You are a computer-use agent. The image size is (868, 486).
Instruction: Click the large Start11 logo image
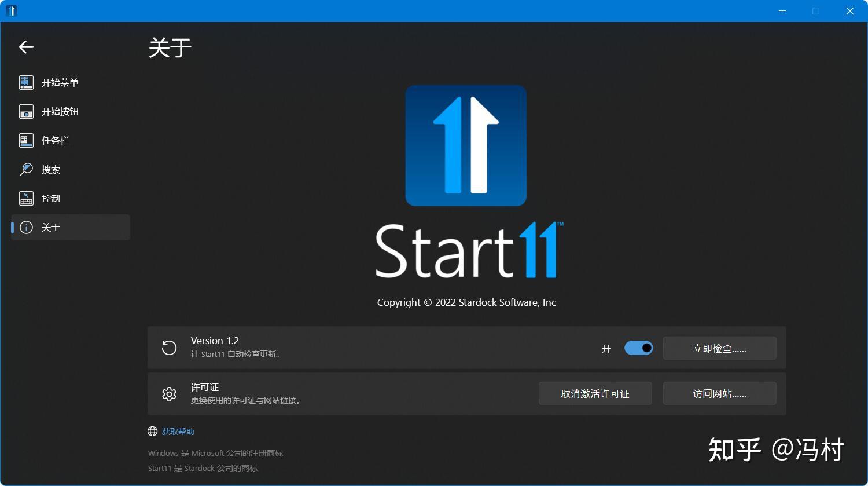click(x=466, y=145)
